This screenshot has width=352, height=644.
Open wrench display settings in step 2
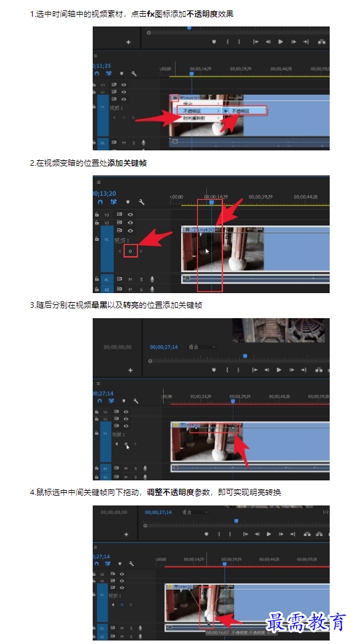(x=141, y=202)
